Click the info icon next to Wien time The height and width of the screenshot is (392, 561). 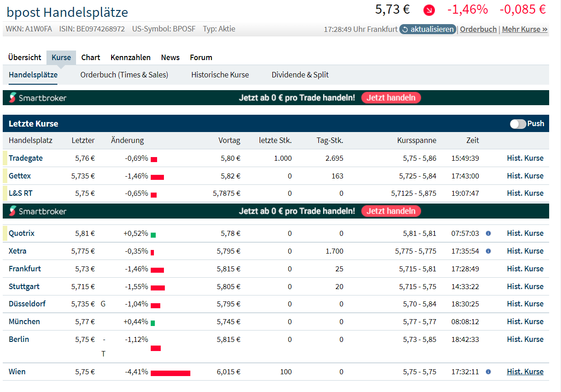click(x=489, y=372)
